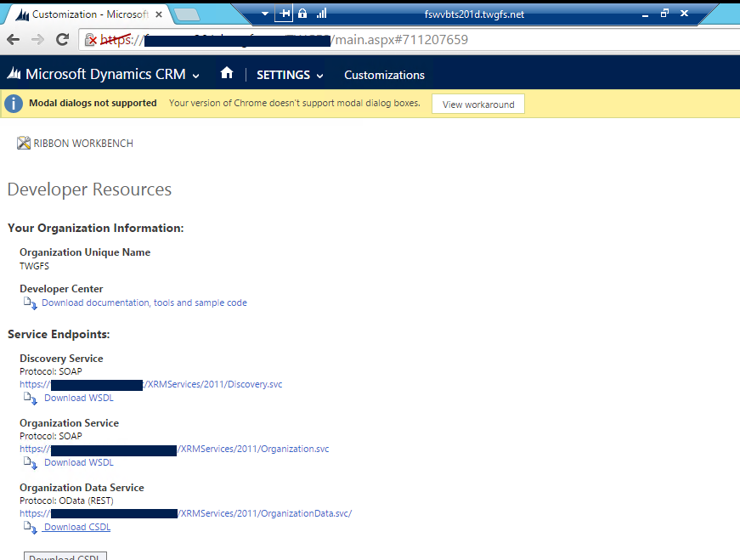Click the Your Organization Information: heading
This screenshot has height=560, width=740.
96,229
